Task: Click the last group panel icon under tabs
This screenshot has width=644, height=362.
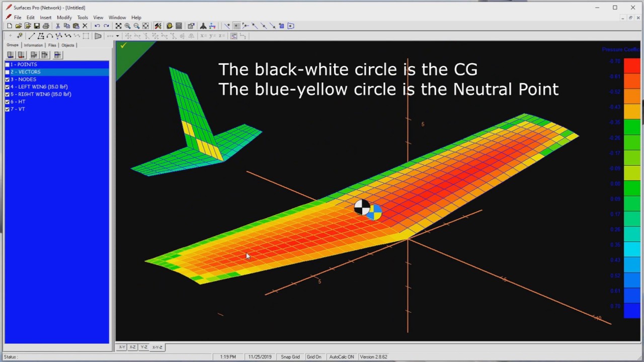Action: click(57, 55)
